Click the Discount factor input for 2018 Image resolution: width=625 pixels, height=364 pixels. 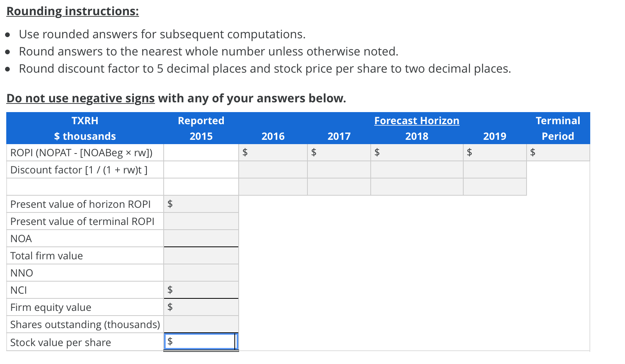point(417,170)
